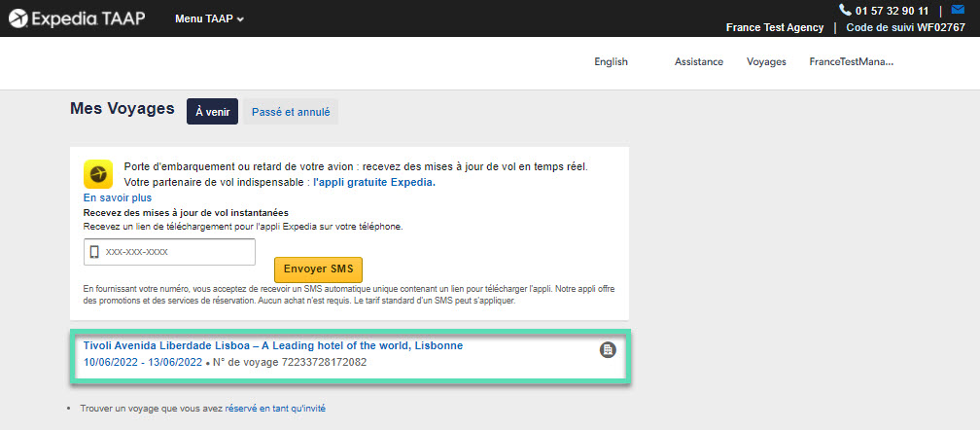Open réservé en tant qu'invité link
The width and height of the screenshot is (980, 430).
[275, 409]
